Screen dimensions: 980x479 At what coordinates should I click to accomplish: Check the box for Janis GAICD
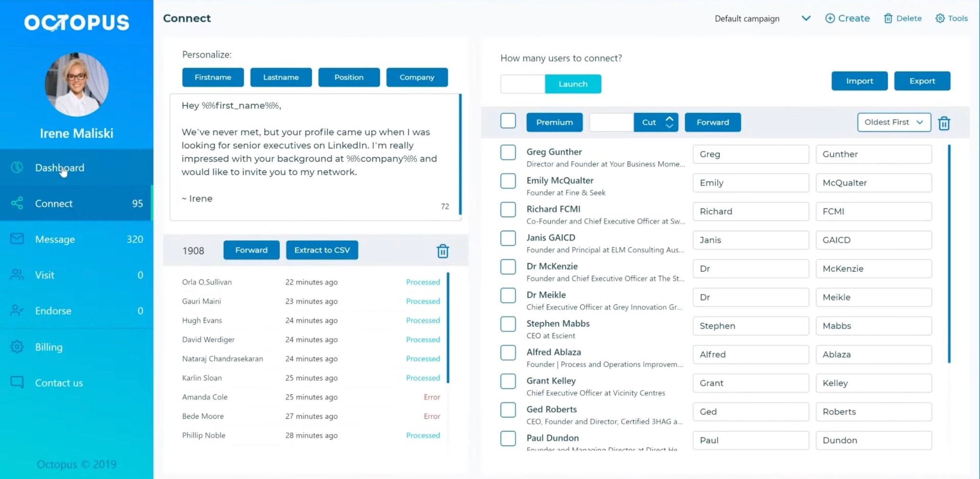tap(508, 238)
